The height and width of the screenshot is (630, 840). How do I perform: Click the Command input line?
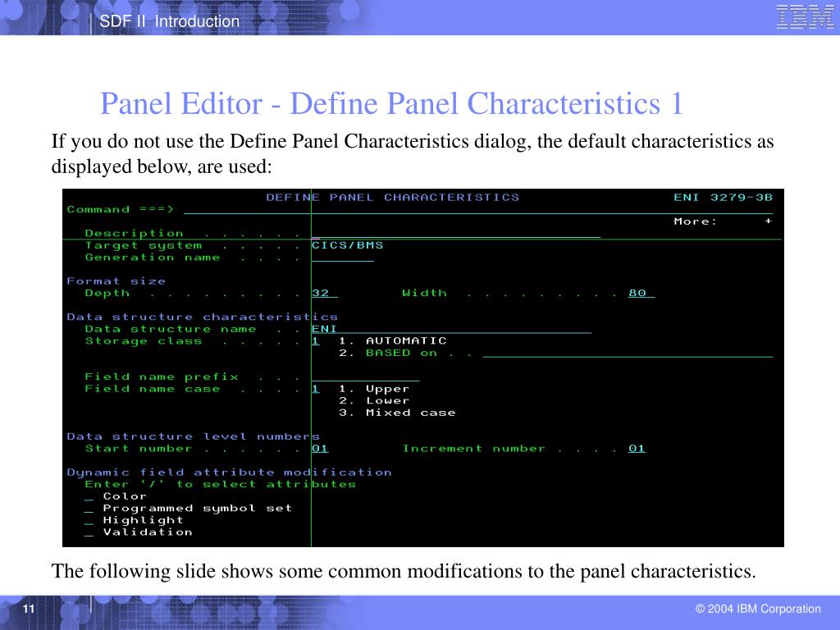478,209
